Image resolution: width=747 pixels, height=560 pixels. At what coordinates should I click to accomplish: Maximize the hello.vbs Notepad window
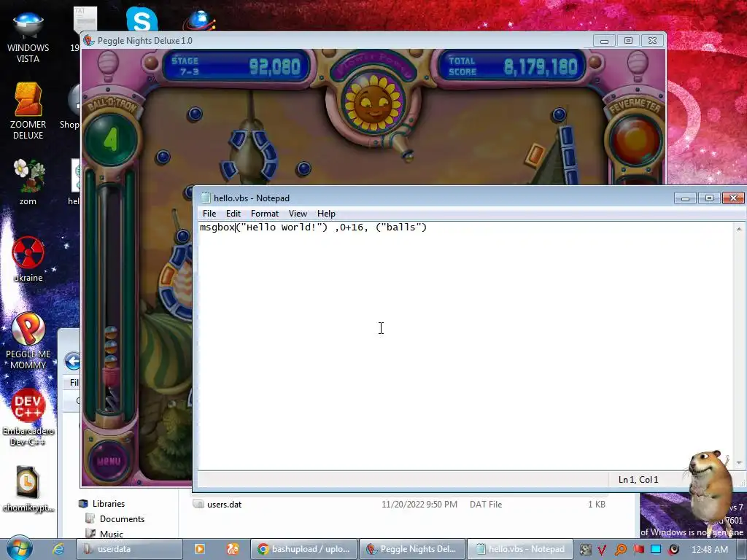click(x=709, y=198)
